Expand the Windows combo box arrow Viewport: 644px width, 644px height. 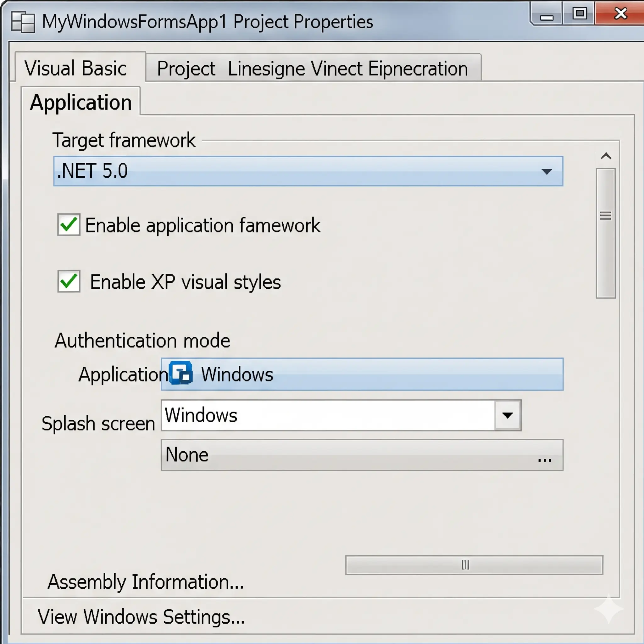pyautogui.click(x=507, y=415)
